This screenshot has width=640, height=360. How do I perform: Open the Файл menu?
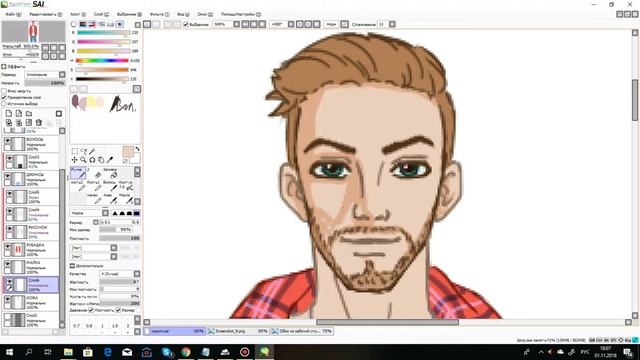click(13, 14)
